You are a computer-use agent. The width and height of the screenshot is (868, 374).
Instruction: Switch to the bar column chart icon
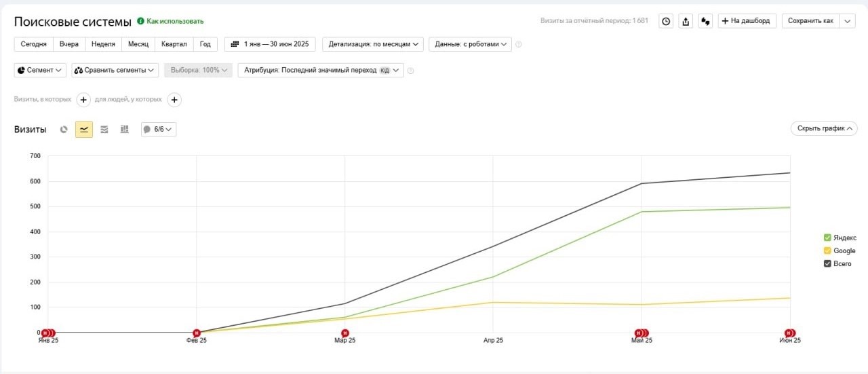[124, 129]
